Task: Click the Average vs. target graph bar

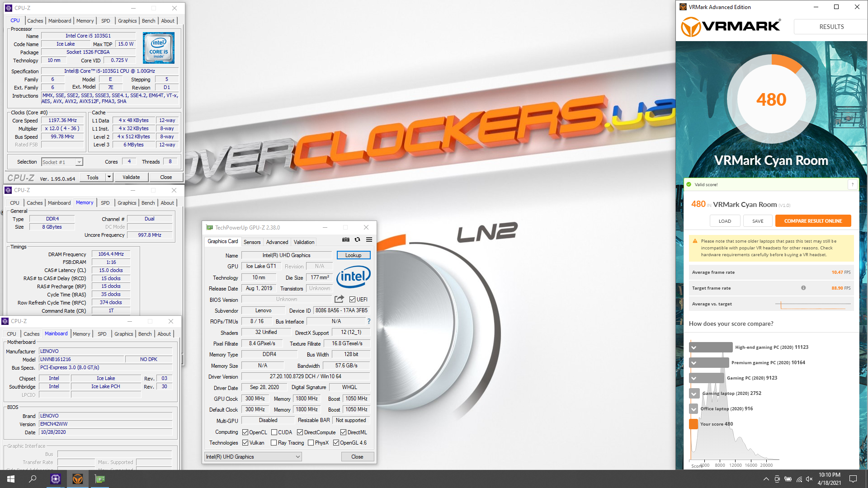Action: [812, 305]
